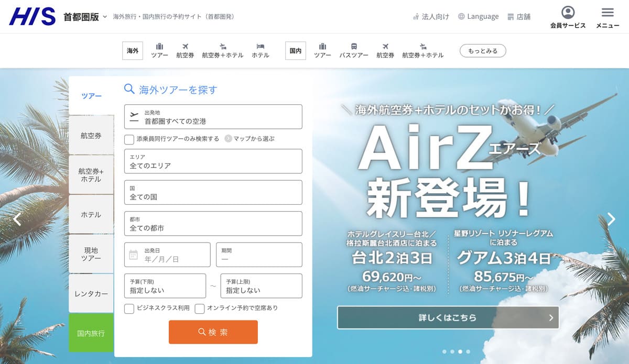
Task: Click the 台北2泊3日 offer text
Action: [x=392, y=258]
